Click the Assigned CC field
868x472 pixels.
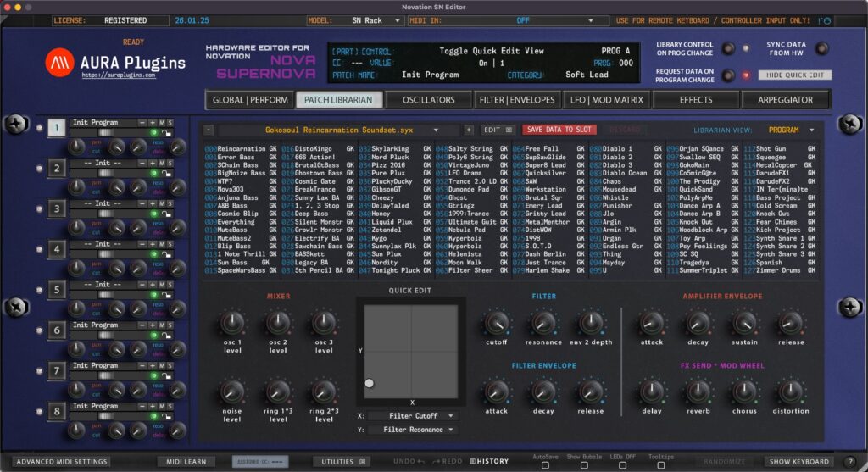tap(259, 462)
